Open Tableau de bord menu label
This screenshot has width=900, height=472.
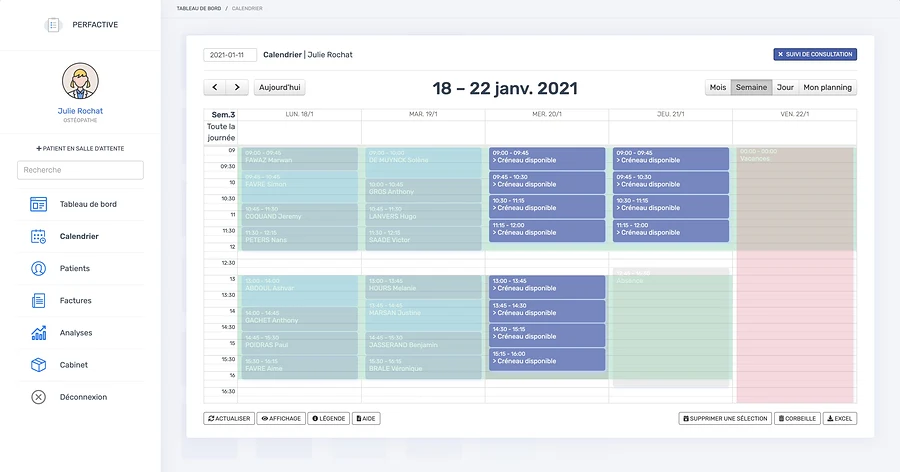[x=88, y=204]
